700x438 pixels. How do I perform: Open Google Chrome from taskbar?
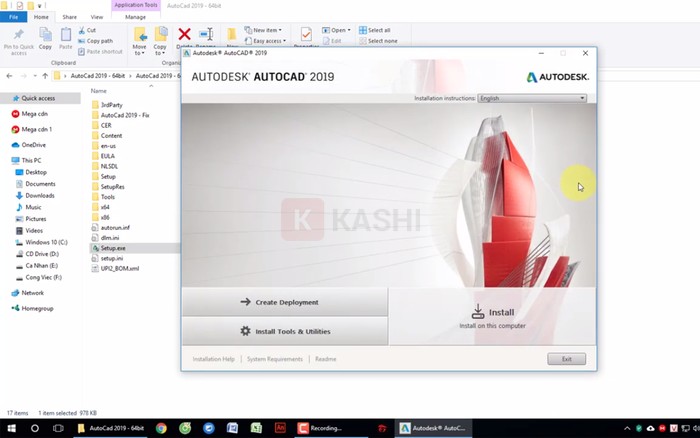tap(161, 428)
